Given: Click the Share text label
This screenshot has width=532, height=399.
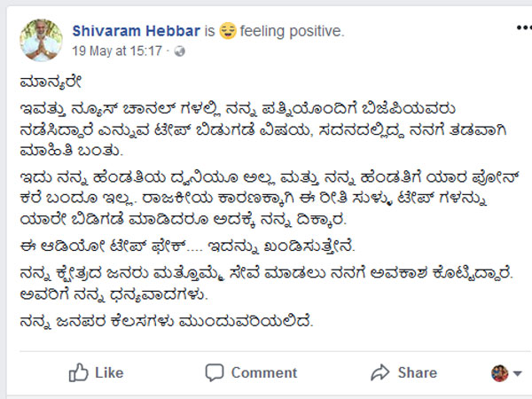Looking at the screenshot, I should (x=418, y=372).
